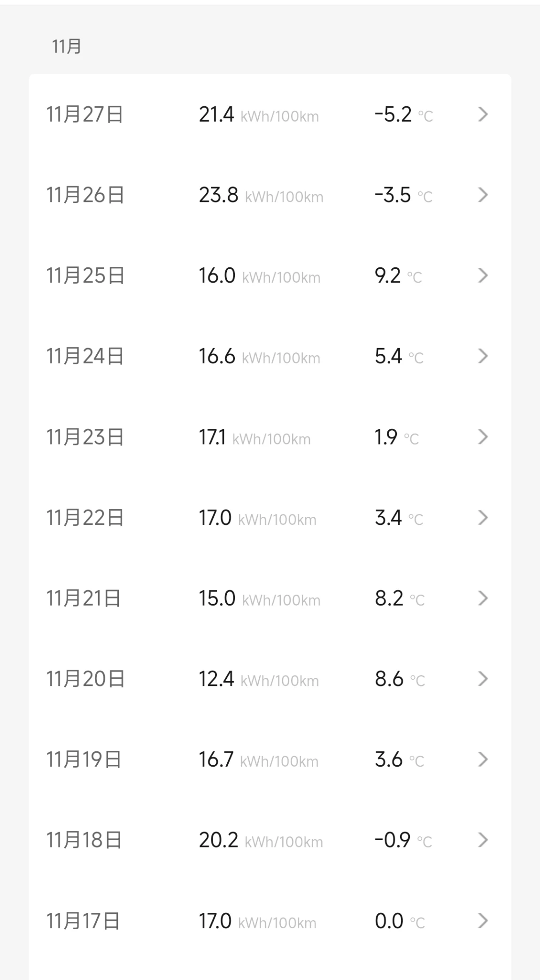Open the record with -0.9 °C temperature
The width and height of the screenshot is (540, 980).
click(270, 840)
